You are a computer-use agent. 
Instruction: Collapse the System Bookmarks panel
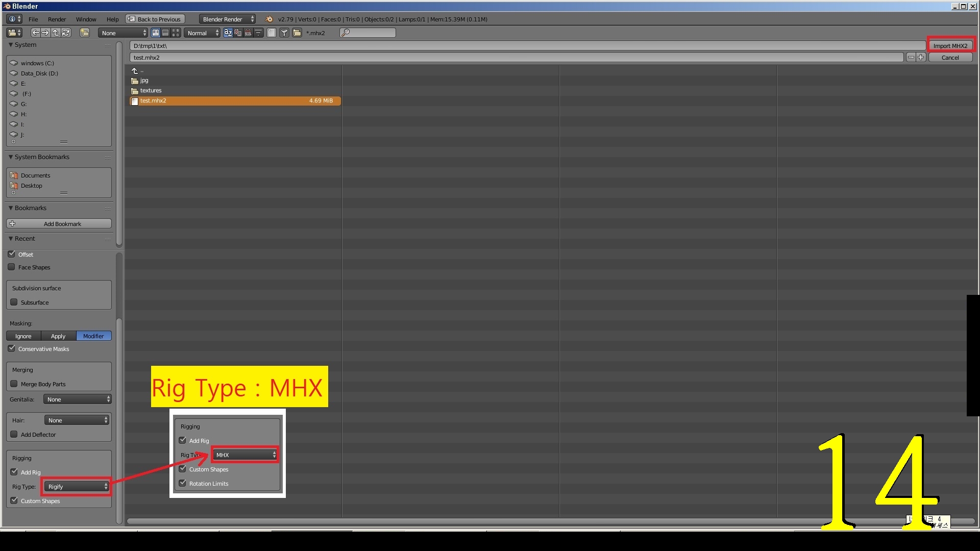11,157
